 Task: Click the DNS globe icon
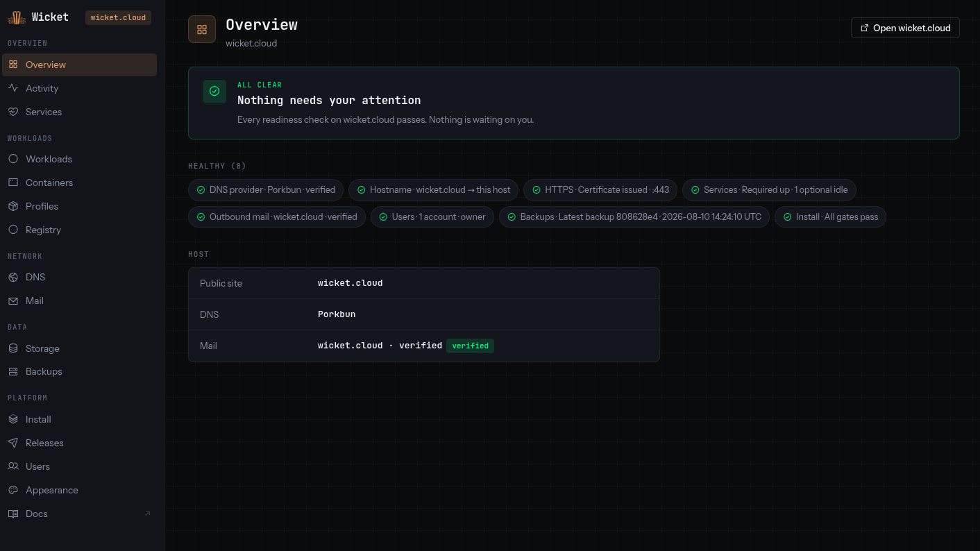13,277
